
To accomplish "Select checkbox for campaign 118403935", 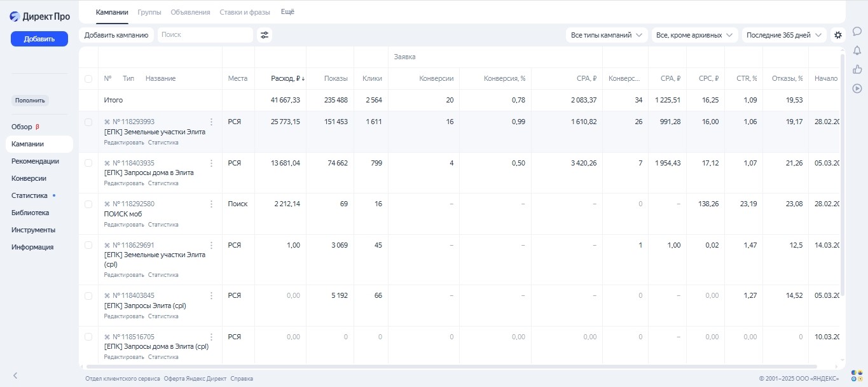I will (88, 163).
